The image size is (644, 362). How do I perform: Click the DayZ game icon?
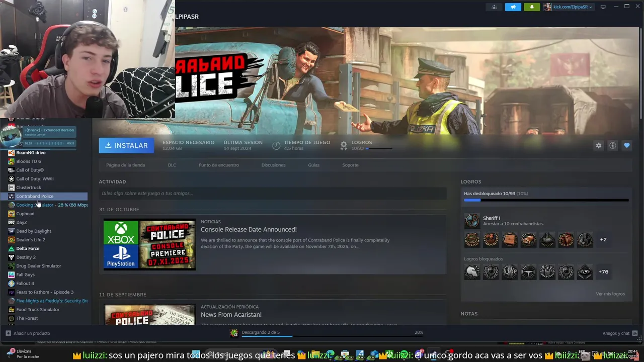12,222
